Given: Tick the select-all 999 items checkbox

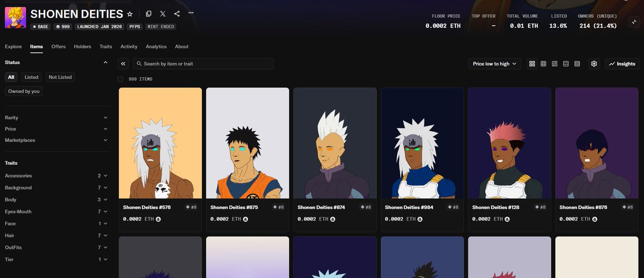Looking at the screenshot, I should pyautogui.click(x=120, y=79).
